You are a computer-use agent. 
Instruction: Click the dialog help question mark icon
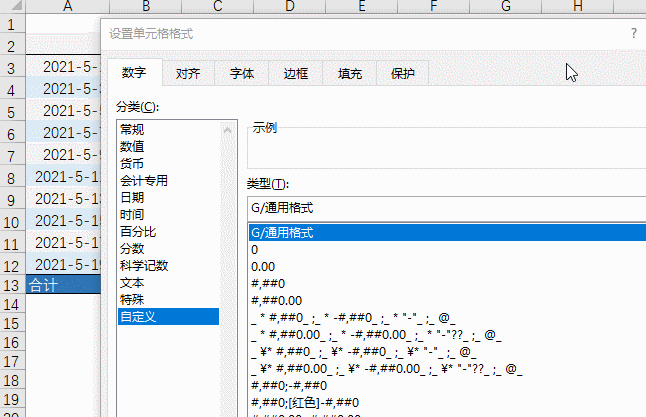tap(633, 33)
